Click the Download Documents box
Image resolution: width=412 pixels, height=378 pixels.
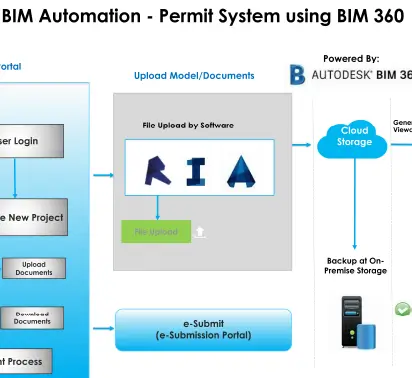click(32, 318)
